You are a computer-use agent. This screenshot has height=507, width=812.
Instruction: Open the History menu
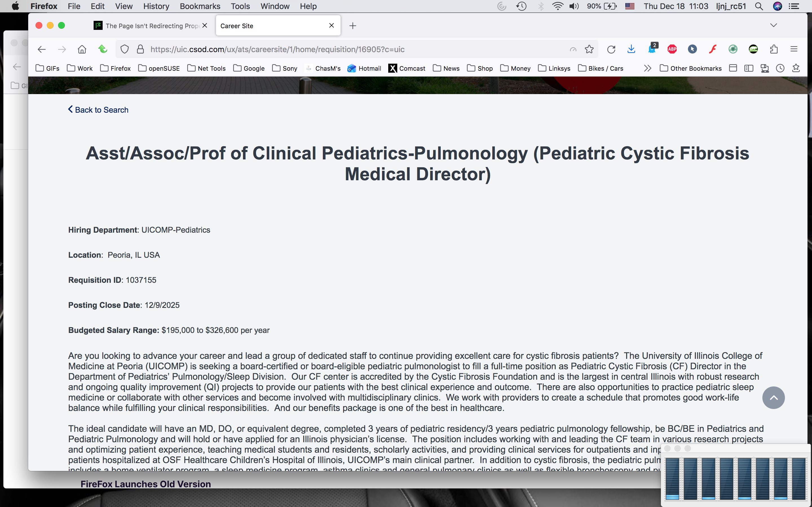tap(156, 6)
